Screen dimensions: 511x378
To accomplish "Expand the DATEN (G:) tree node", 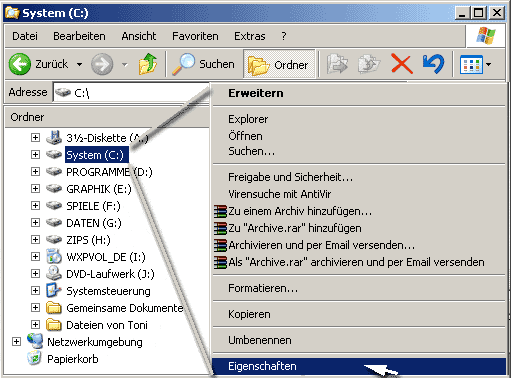I will coord(35,223).
